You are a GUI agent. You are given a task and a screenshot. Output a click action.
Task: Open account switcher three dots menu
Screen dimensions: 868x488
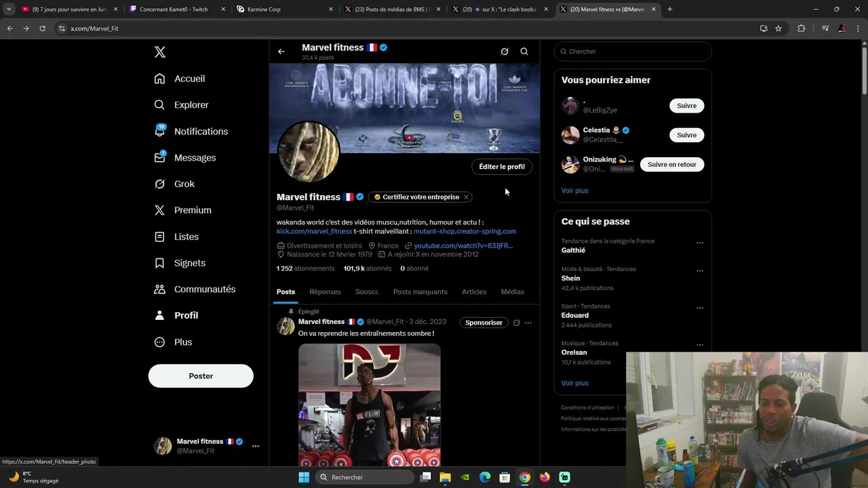[256, 446]
